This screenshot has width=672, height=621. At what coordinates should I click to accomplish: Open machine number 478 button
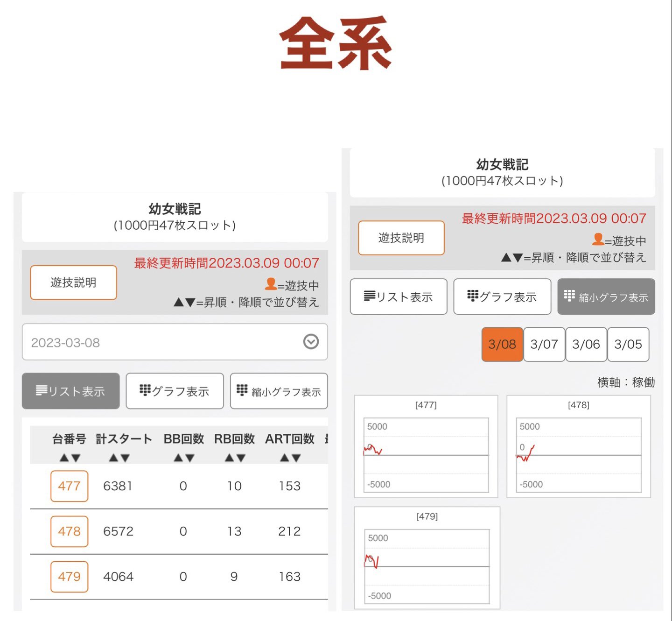(69, 531)
